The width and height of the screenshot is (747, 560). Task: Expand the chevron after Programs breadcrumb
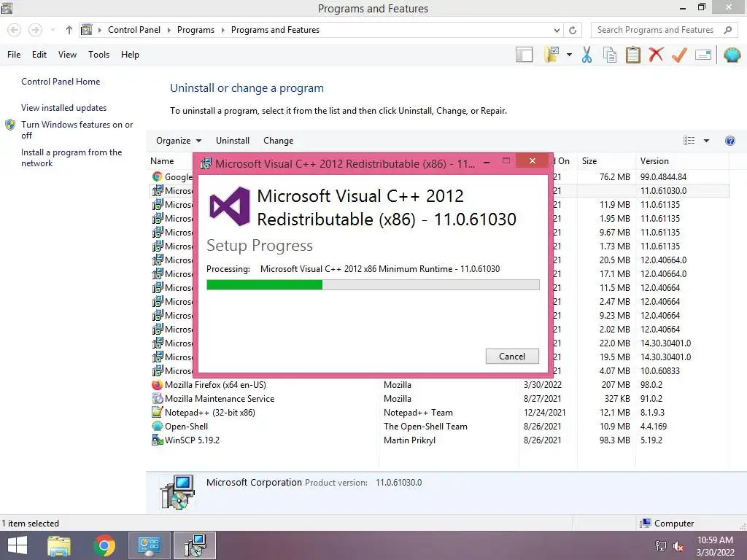(x=222, y=30)
